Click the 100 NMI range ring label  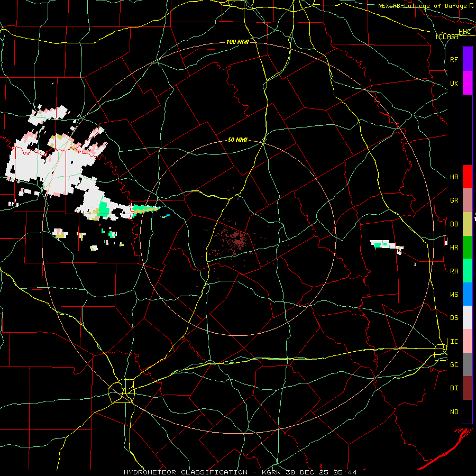tap(237, 42)
